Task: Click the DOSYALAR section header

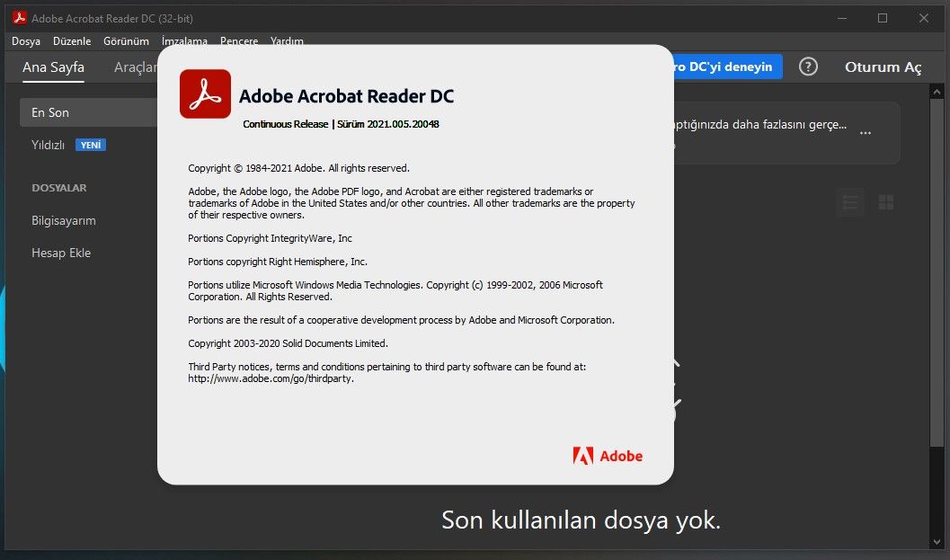Action: [58, 188]
